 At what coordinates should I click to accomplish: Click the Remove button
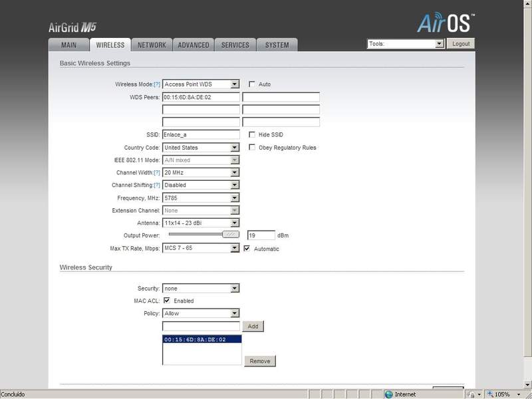pyautogui.click(x=260, y=361)
